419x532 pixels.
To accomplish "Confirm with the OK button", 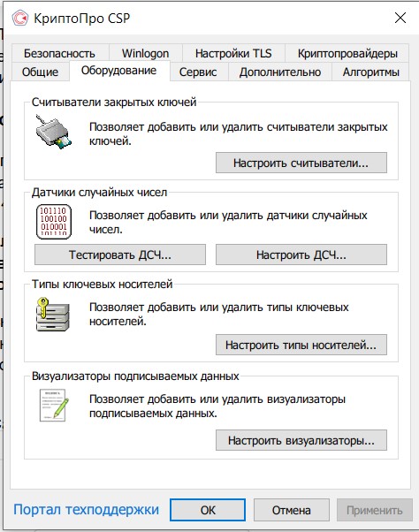I will click(208, 510).
